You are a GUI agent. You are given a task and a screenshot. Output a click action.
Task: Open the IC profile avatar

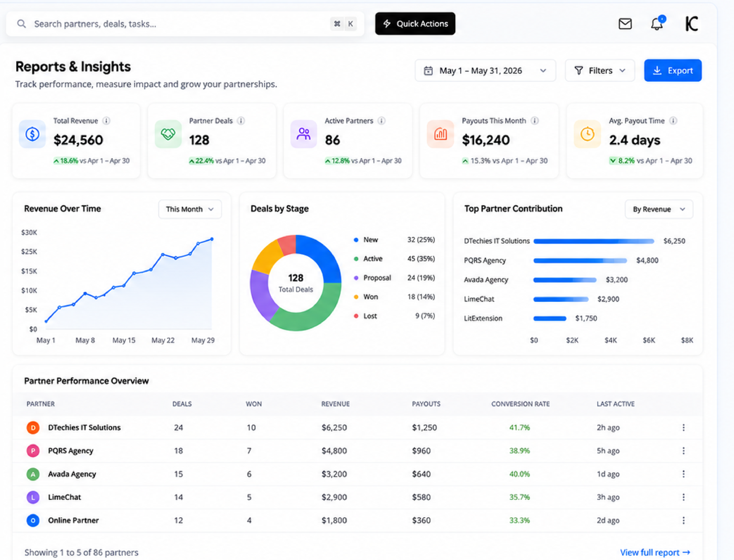(691, 24)
